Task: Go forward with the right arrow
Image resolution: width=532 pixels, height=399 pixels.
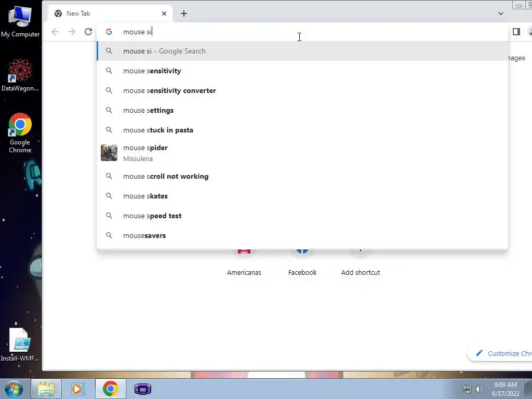Action: pyautogui.click(x=72, y=32)
